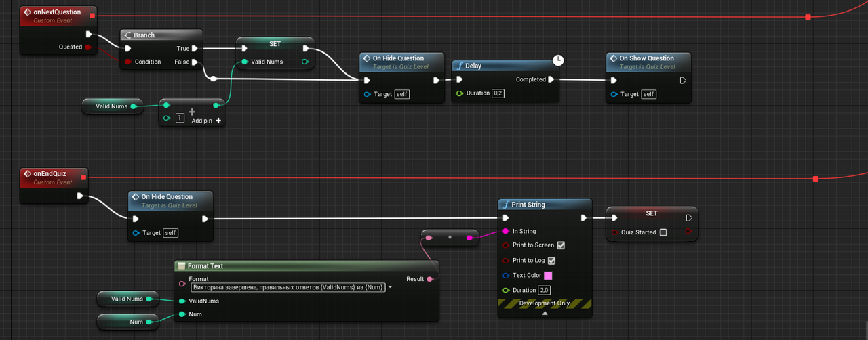Image resolution: width=868 pixels, height=340 pixels.
Task: Open the Format text field dropdown arrow
Action: pyautogui.click(x=391, y=287)
